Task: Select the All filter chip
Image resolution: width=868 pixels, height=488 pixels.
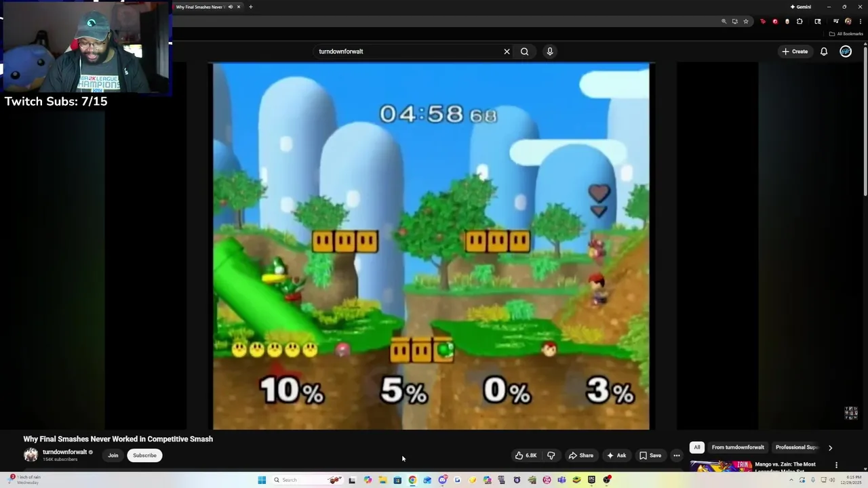Action: point(696,447)
